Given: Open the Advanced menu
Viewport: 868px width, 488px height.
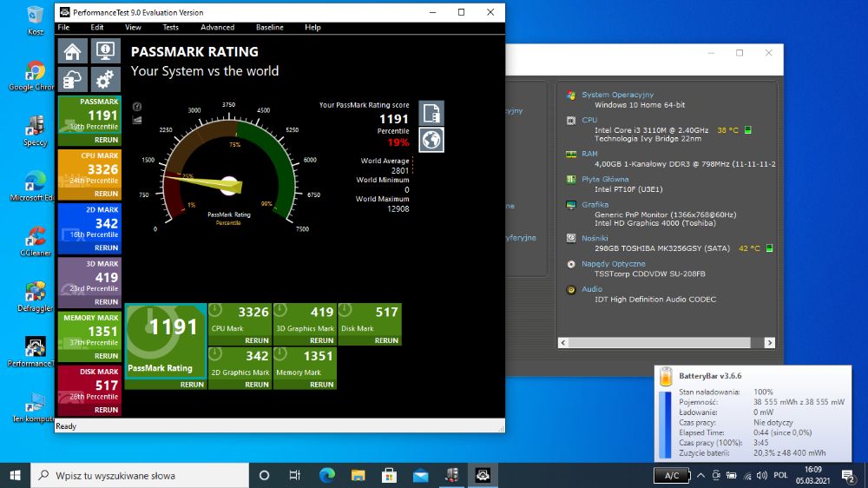Looking at the screenshot, I should click(218, 27).
